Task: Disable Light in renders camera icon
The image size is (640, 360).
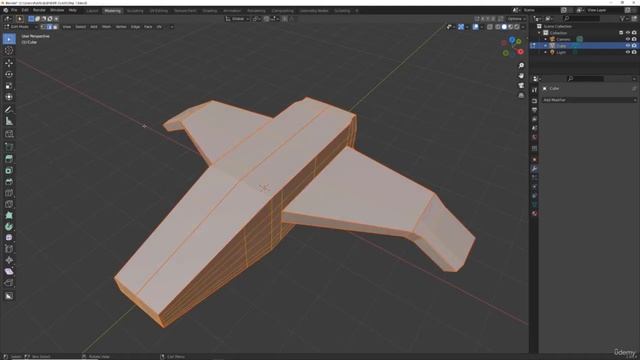Action: (634, 52)
